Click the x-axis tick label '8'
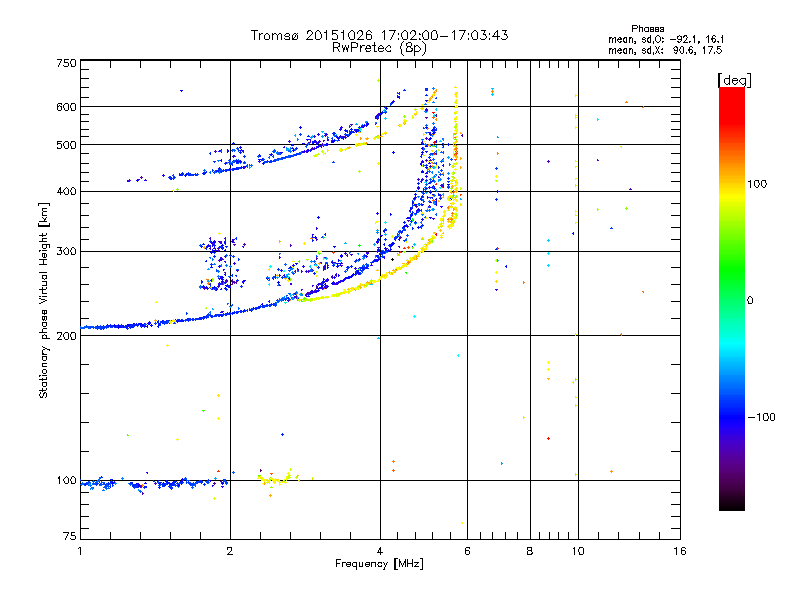This screenshot has width=800, height=600. (530, 551)
